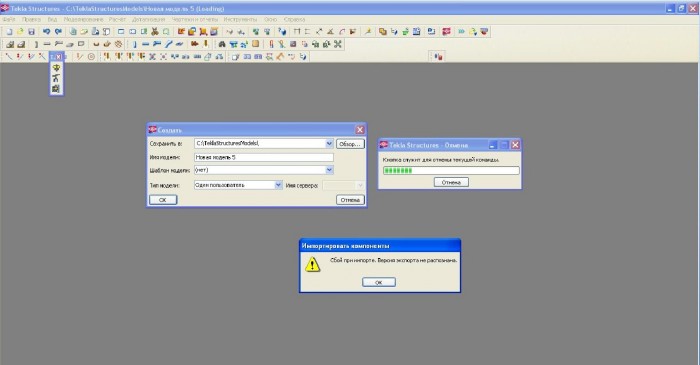
Task: Click the Save diskette icon
Action: (31, 32)
